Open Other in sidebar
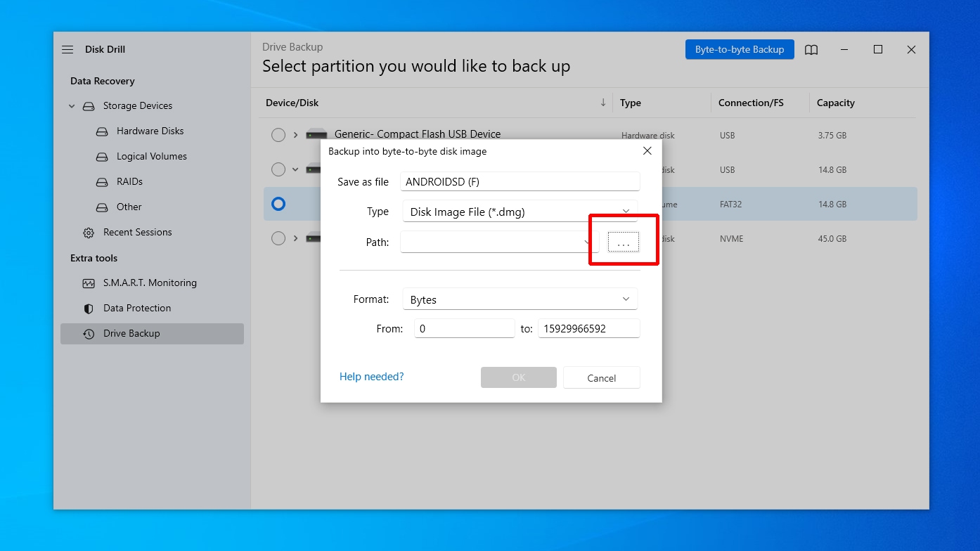This screenshot has width=980, height=551. click(129, 207)
